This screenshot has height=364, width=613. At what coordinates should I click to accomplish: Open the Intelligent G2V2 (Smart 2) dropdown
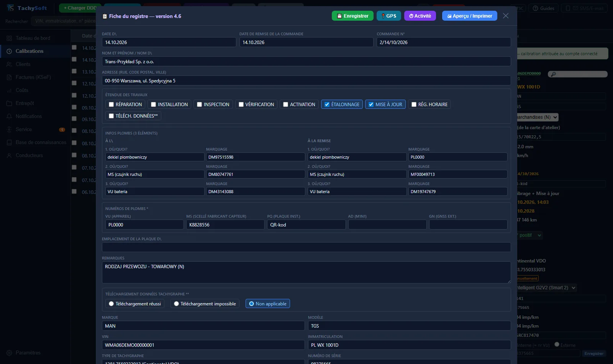pyautogui.click(x=546, y=288)
